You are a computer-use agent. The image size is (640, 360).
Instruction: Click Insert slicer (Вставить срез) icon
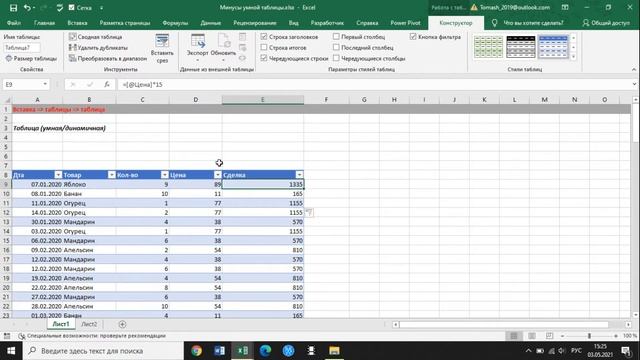click(x=162, y=48)
